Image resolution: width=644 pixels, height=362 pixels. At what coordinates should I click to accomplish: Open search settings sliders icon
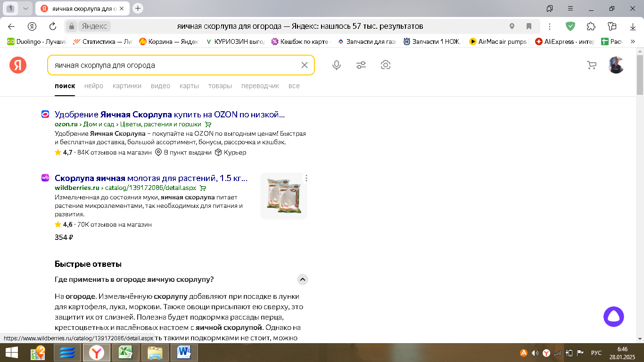(361, 65)
